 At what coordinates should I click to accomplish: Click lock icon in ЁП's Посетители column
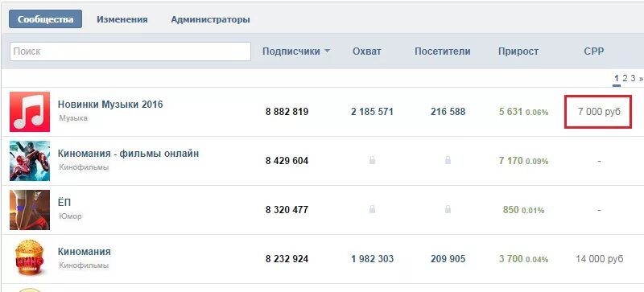(x=448, y=210)
